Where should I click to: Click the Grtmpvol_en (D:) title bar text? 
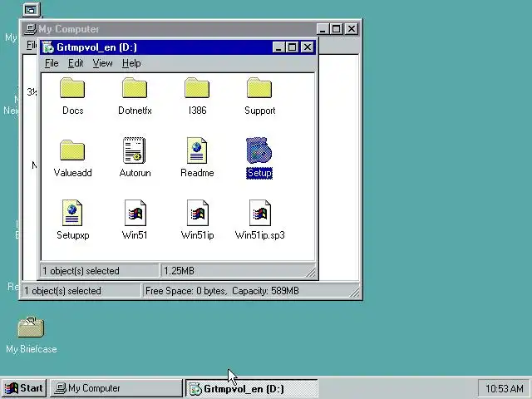(96, 47)
